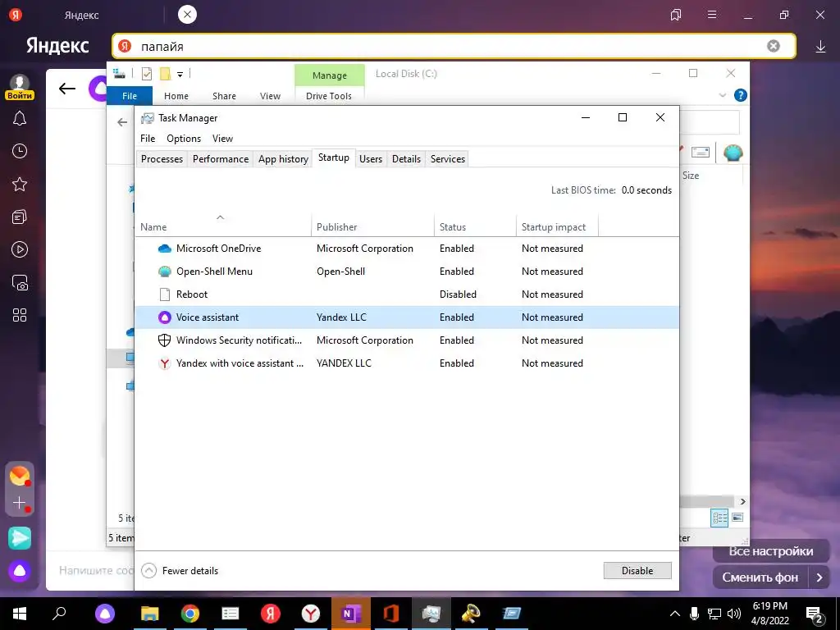The height and width of the screenshot is (630, 840).
Task: Click the screenshot tool icon in sidebar
Action: (20, 282)
